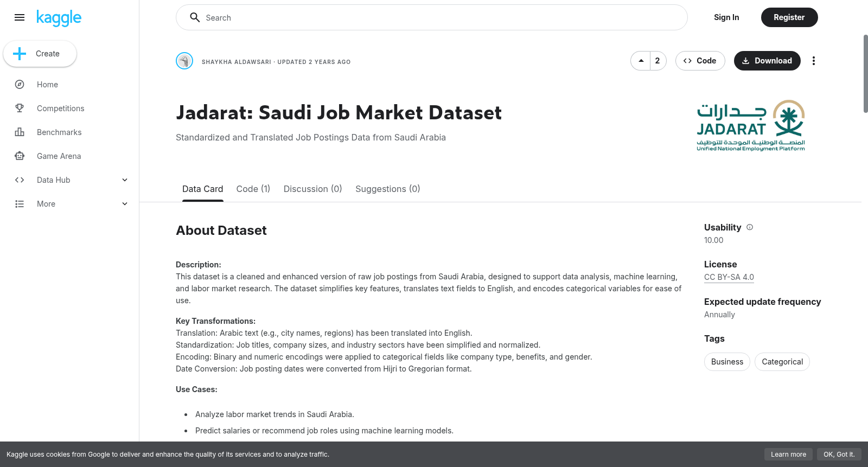Screen dimensions: 868x467
Task: Click the Create button
Action: coord(40,54)
